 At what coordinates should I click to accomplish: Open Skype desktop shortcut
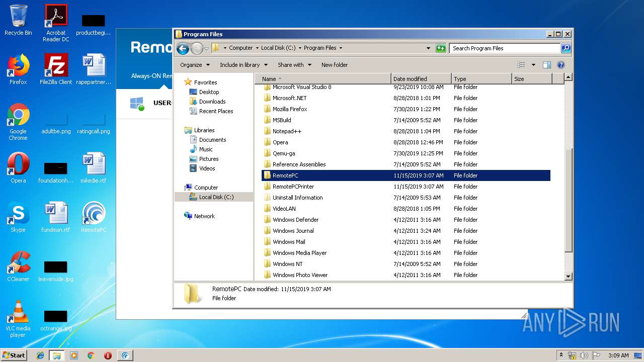(x=18, y=217)
